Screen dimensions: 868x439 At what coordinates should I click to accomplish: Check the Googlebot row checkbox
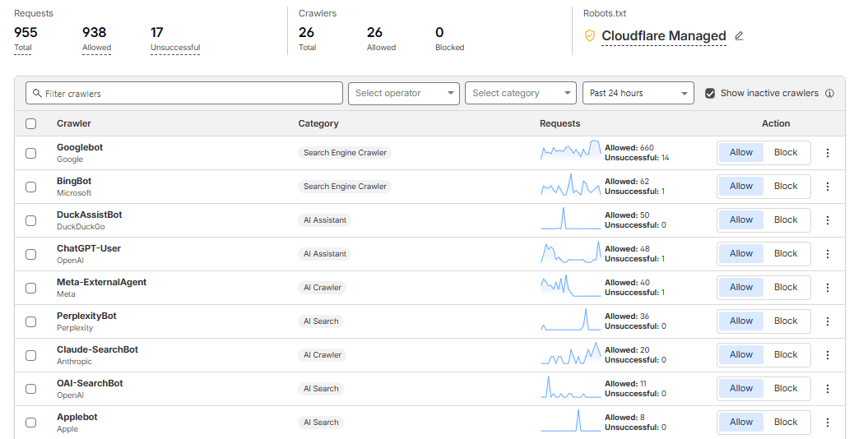31,153
